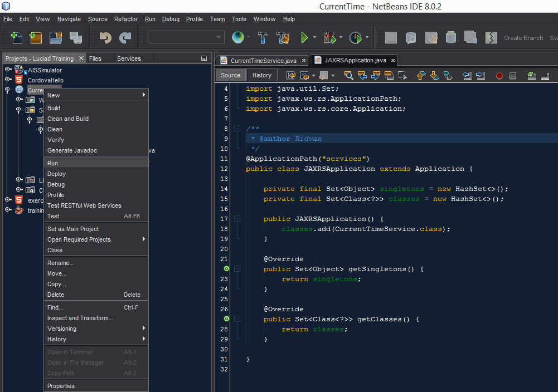Click the New File toolbar icon
This screenshot has width=558, height=392.
coord(17,37)
